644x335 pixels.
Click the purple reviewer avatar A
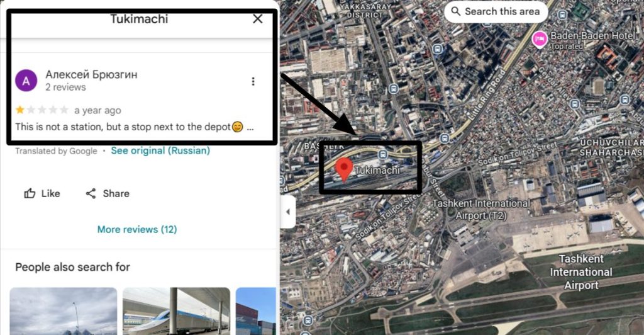point(26,81)
